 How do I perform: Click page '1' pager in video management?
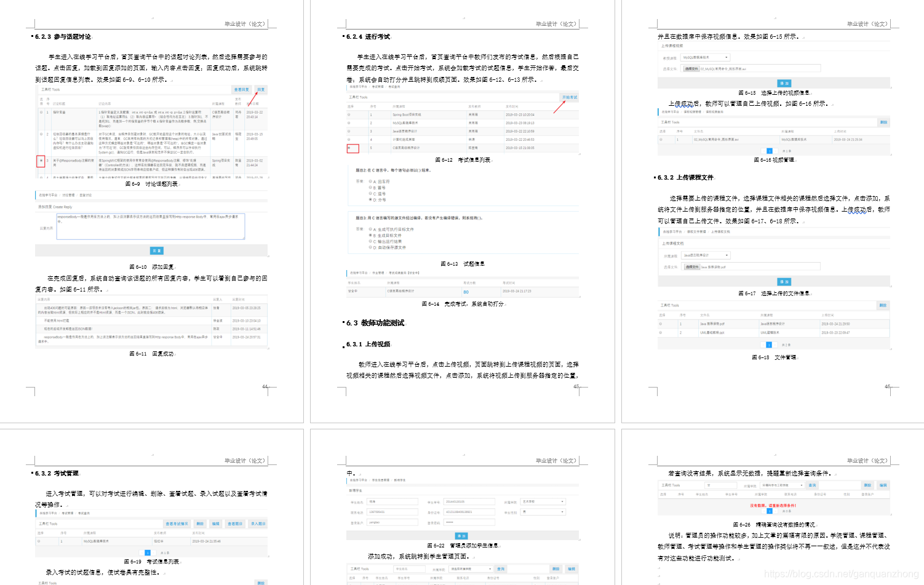[x=769, y=151]
